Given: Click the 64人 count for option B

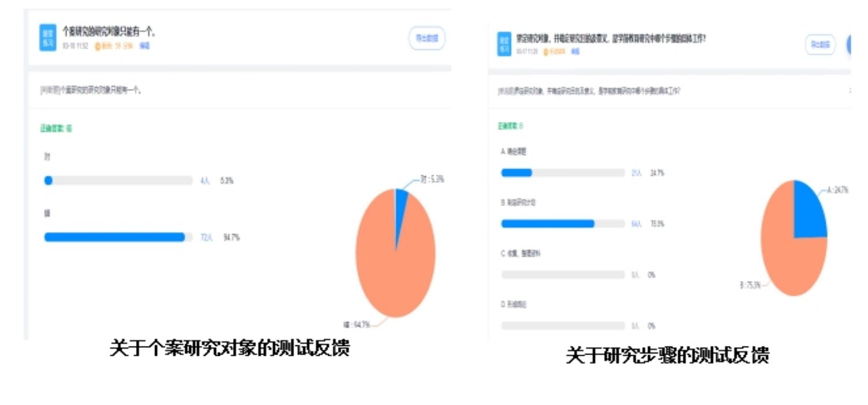Looking at the screenshot, I should coord(637,224).
